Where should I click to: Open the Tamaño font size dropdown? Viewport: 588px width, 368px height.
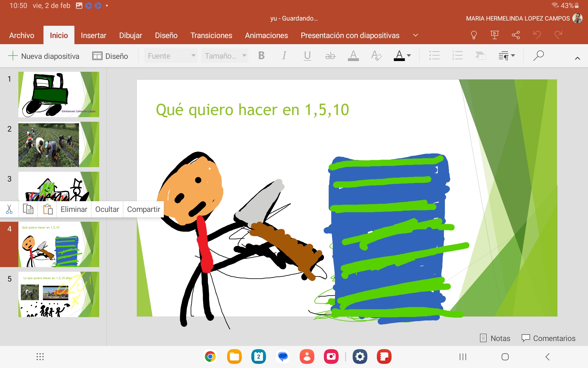pos(224,56)
